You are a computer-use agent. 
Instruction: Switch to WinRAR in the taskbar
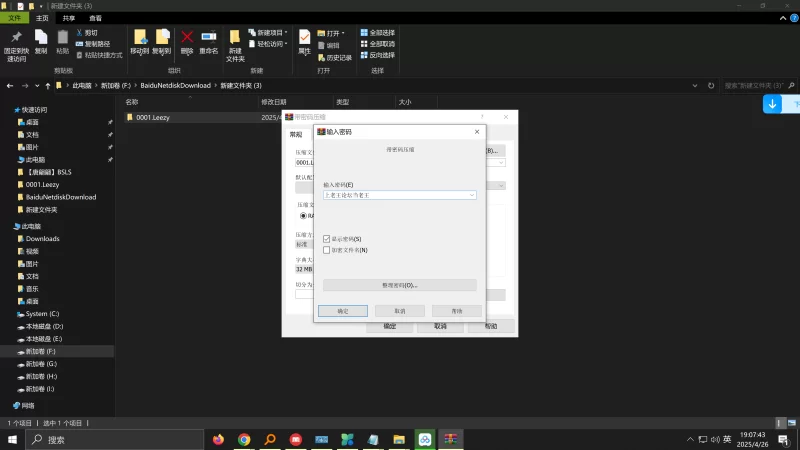coord(451,439)
